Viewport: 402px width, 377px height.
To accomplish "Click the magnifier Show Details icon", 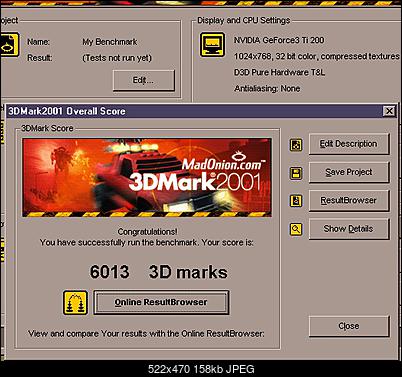I will tap(296, 229).
